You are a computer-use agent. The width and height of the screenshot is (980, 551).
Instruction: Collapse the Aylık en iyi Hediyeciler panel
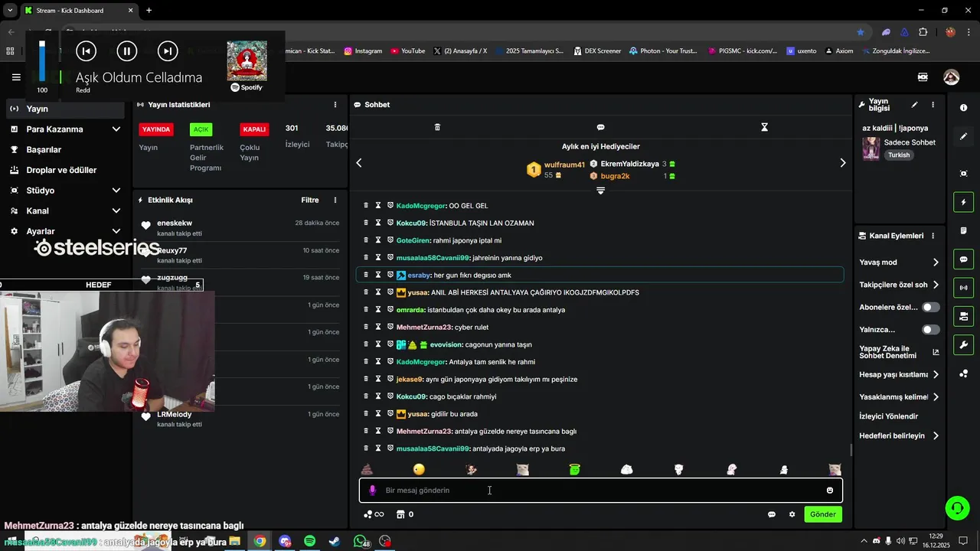tap(600, 190)
